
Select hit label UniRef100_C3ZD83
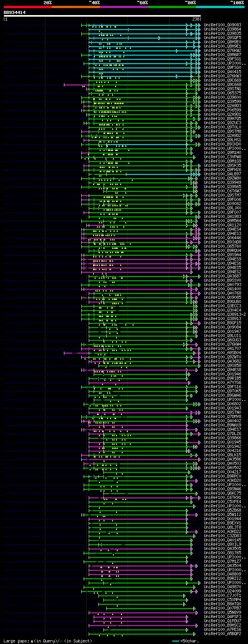click(x=222, y=536)
